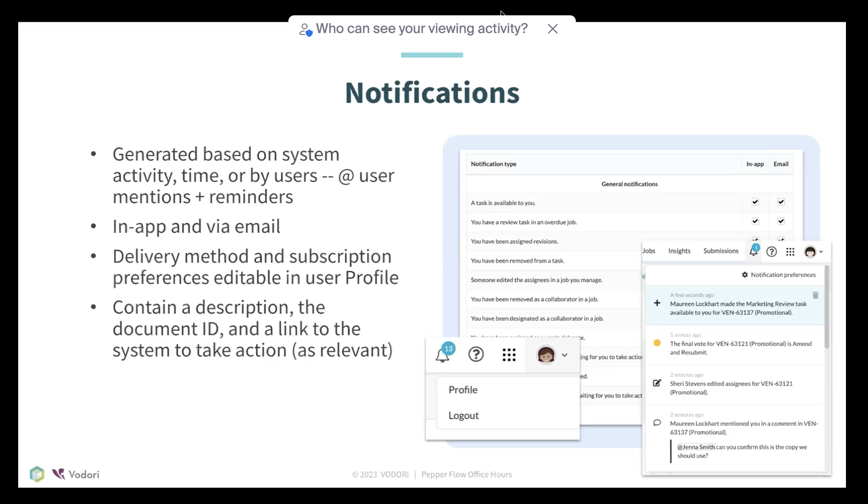Image resolution: width=868 pixels, height=504 pixels.
Task: Choose Profile from the account menu
Action: (462, 389)
